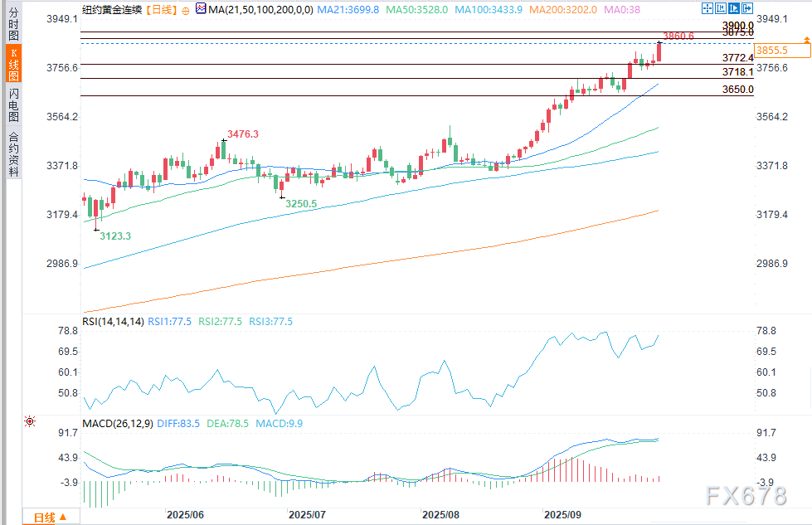Image resolution: width=812 pixels, height=525 pixels.
Task: Click the orange up arrow above 3855.5
Action: click(805, 39)
